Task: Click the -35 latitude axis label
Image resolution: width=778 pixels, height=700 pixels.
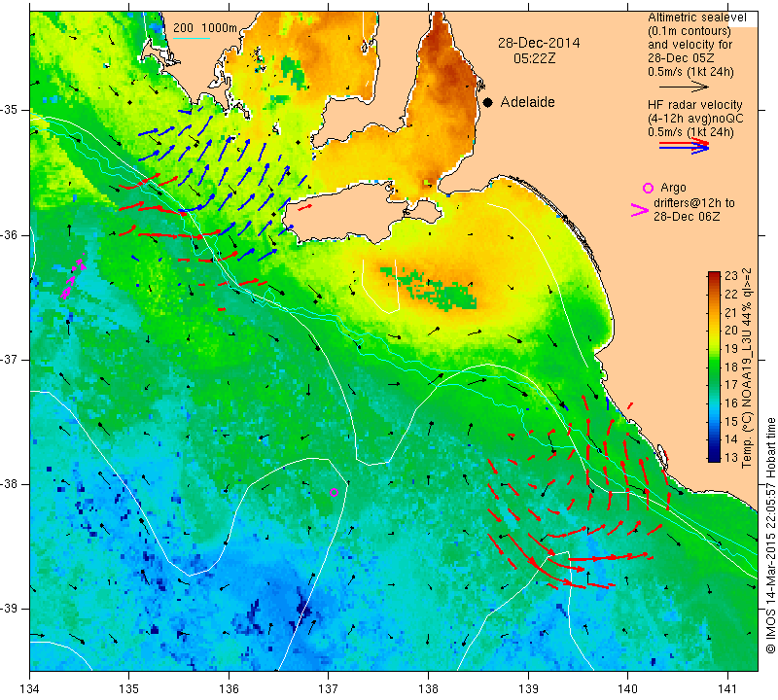Action: pos(10,109)
